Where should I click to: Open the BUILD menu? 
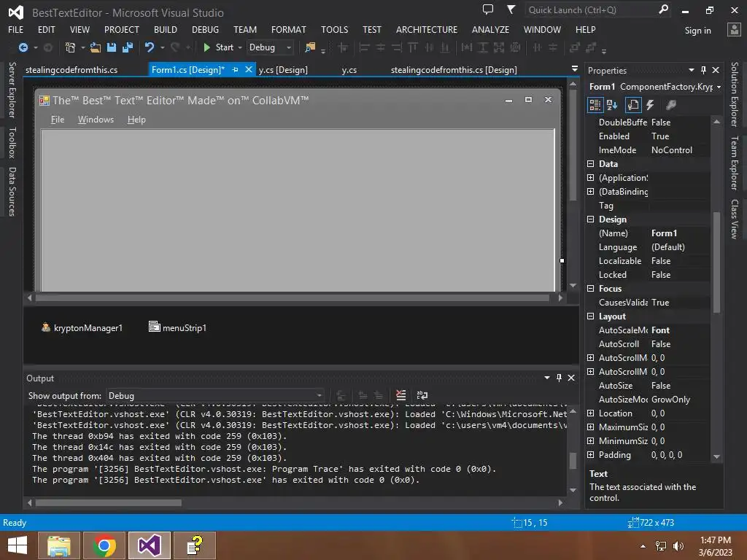(166, 29)
